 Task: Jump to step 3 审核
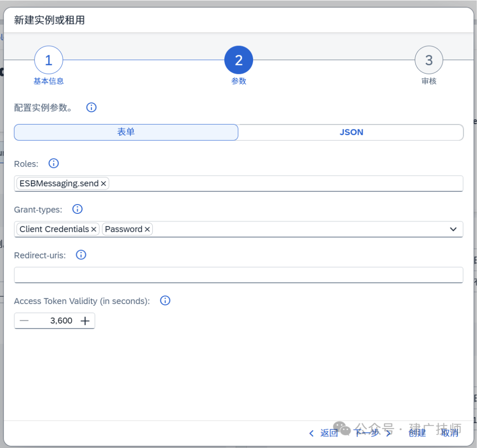[x=428, y=60]
